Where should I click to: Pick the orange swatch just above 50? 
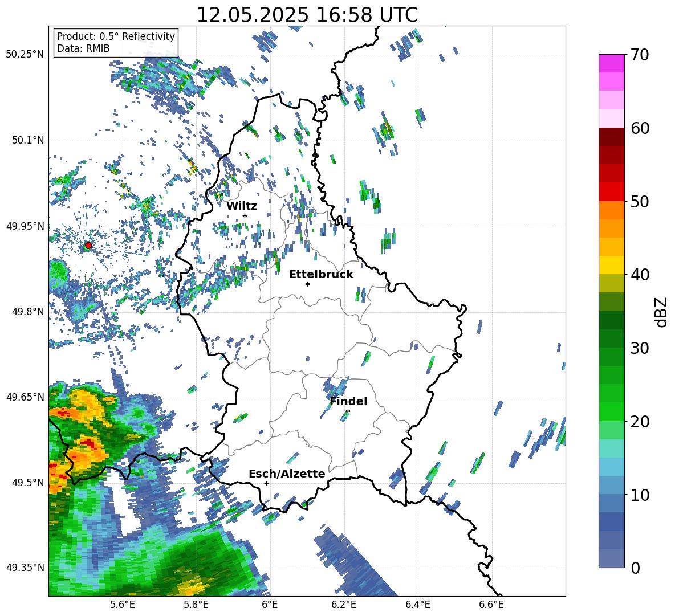(611, 210)
